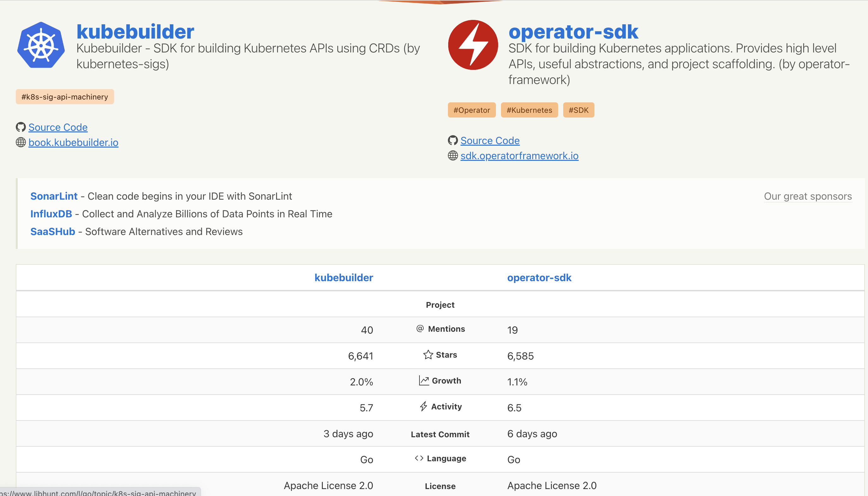Open the InfluxDB sponsor link

coord(51,214)
